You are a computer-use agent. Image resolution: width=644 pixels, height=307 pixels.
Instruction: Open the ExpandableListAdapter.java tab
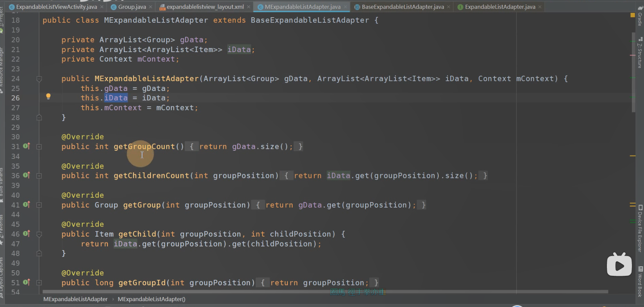(x=500, y=7)
